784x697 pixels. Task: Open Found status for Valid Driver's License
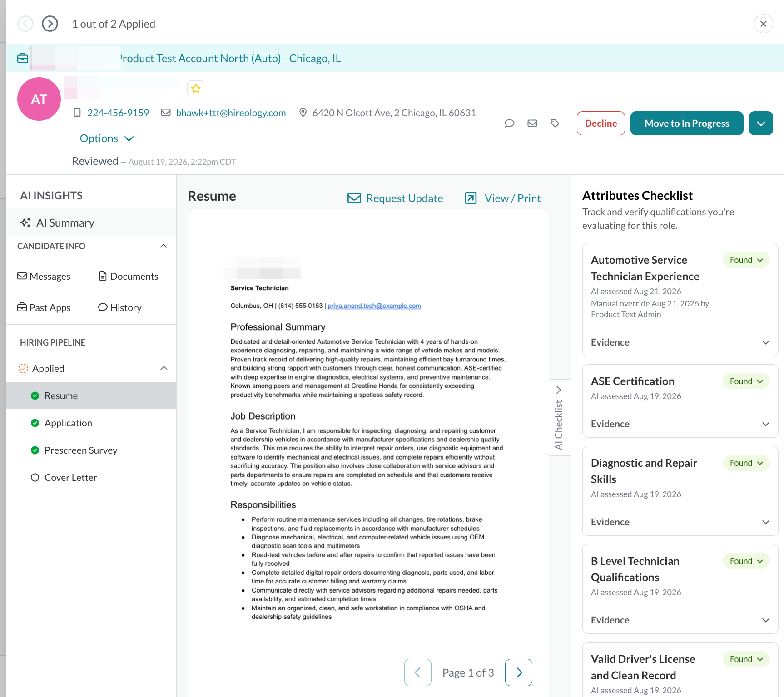746,659
